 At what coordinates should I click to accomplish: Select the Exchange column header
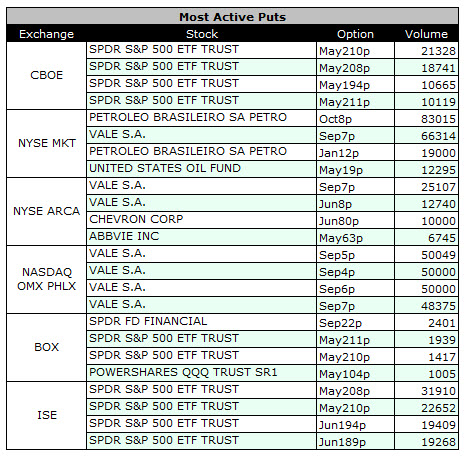46,34
